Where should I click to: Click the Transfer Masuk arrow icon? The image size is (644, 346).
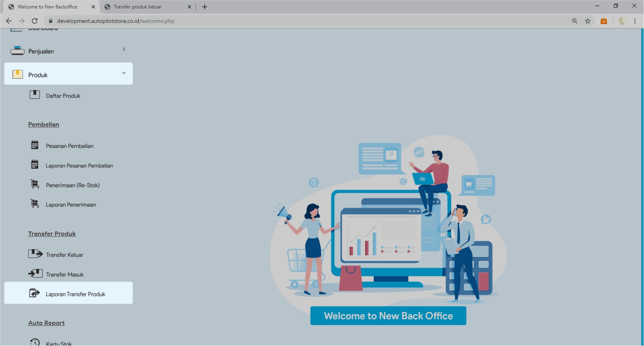[x=35, y=274]
